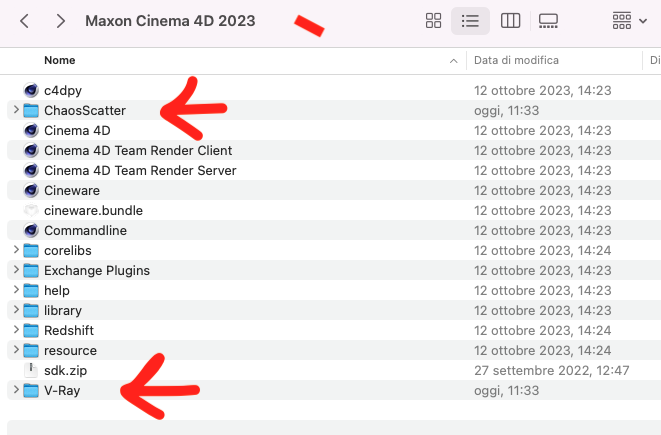Select the Exchange Plugins folder icon

coord(31,270)
